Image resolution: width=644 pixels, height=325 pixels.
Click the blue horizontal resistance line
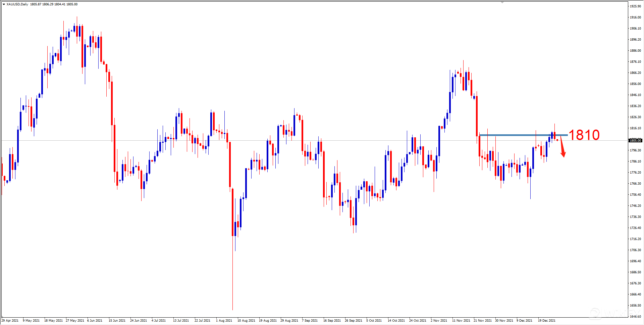pos(520,135)
